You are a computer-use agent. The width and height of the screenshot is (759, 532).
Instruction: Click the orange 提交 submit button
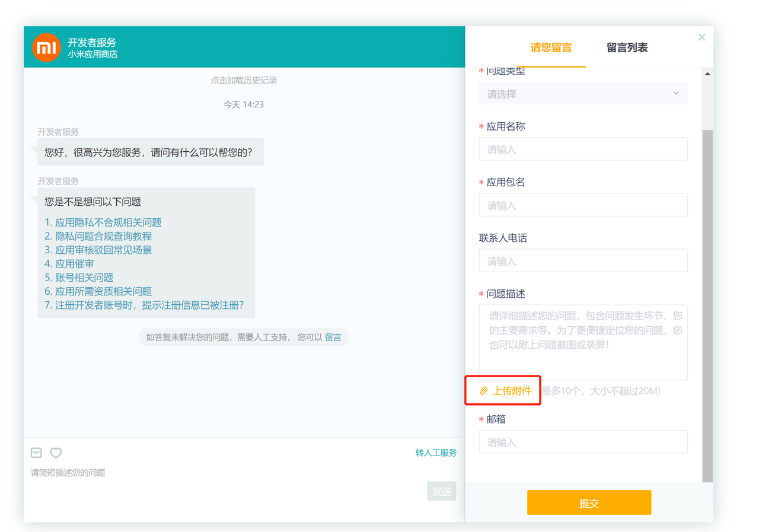click(x=589, y=503)
